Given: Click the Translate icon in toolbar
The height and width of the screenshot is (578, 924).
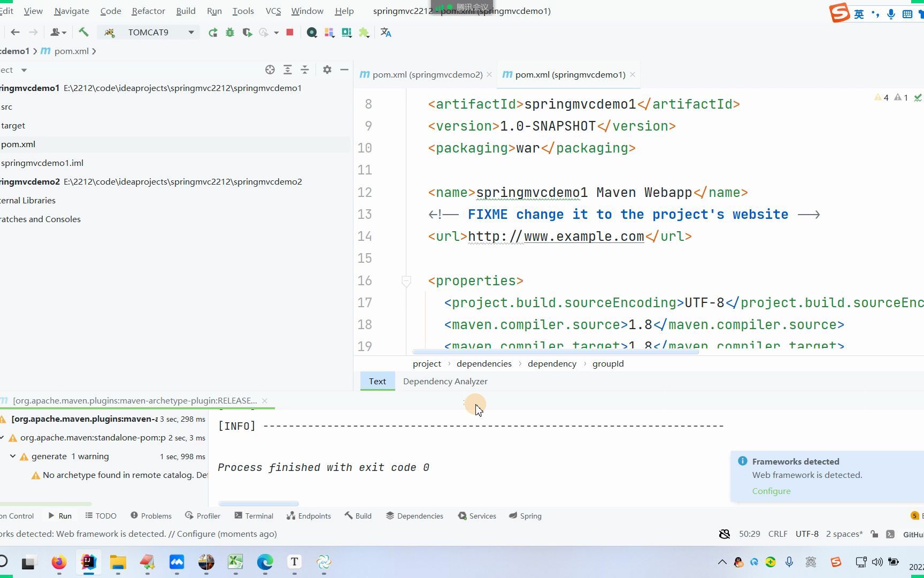Looking at the screenshot, I should (386, 33).
